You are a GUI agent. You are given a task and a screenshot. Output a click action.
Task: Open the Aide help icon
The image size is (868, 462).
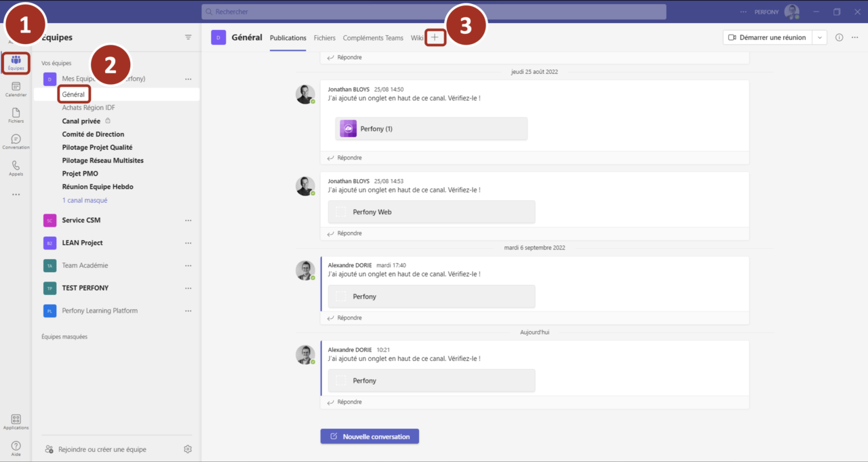pos(15,446)
